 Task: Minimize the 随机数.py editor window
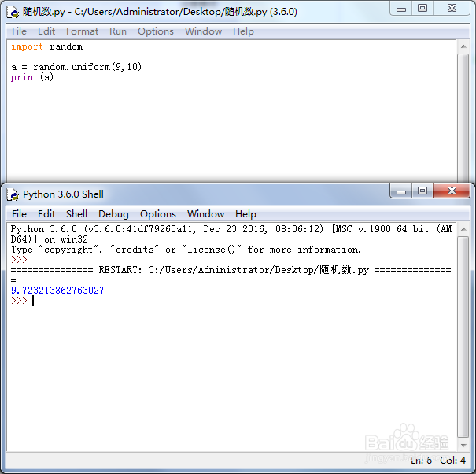click(x=401, y=9)
